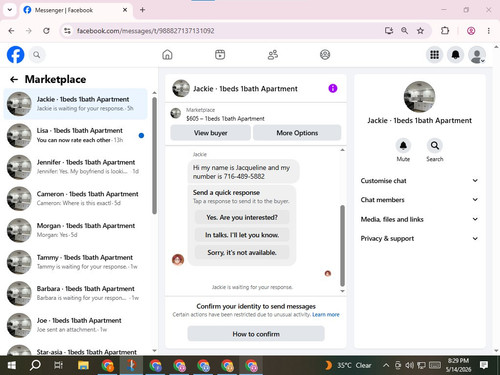
Task: Click the scroll-down arrow in chat messages
Action: [x=342, y=291]
